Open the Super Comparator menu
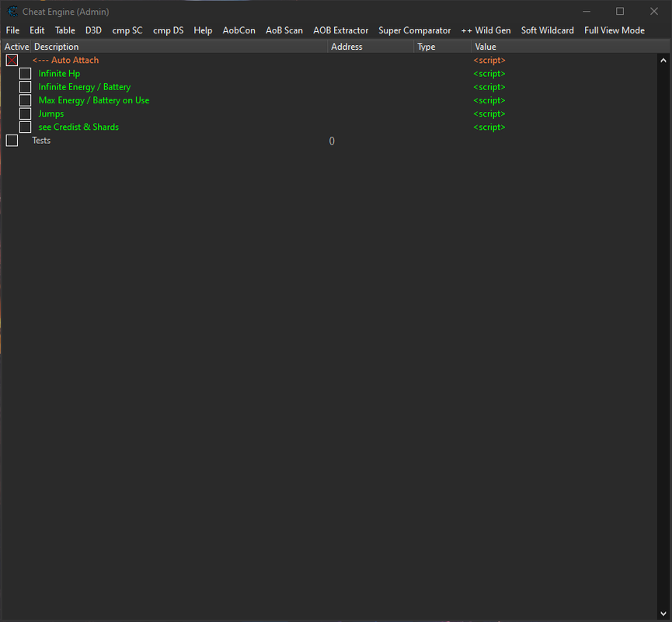The width and height of the screenshot is (672, 622). point(414,30)
